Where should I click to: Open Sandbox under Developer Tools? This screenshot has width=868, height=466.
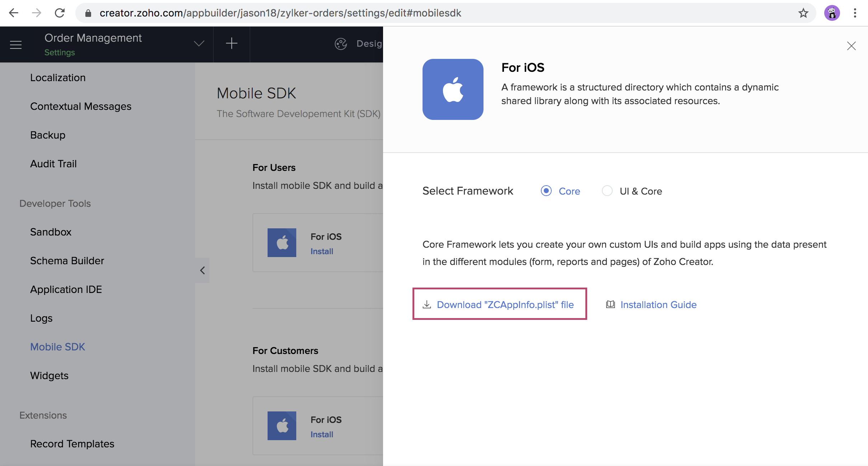click(x=51, y=232)
